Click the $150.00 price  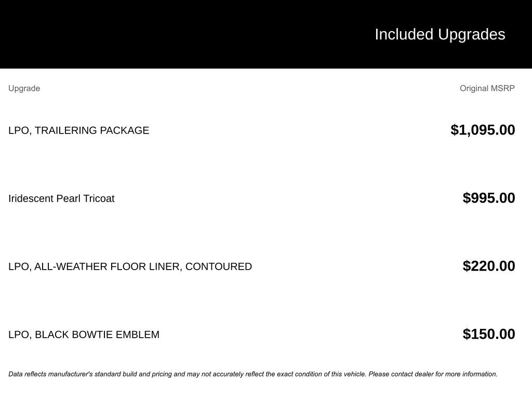click(488, 334)
